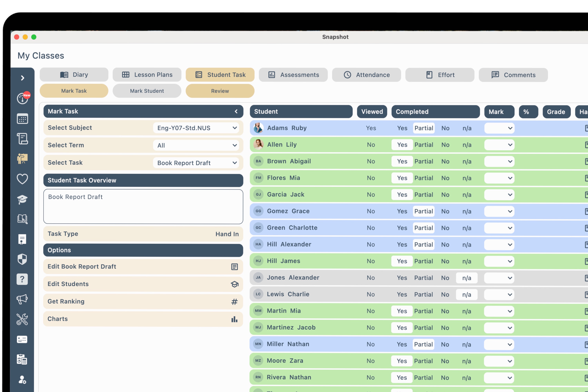588x392 pixels.
Task: Click the hash icon beside Get Ranking
Action: pyautogui.click(x=234, y=302)
